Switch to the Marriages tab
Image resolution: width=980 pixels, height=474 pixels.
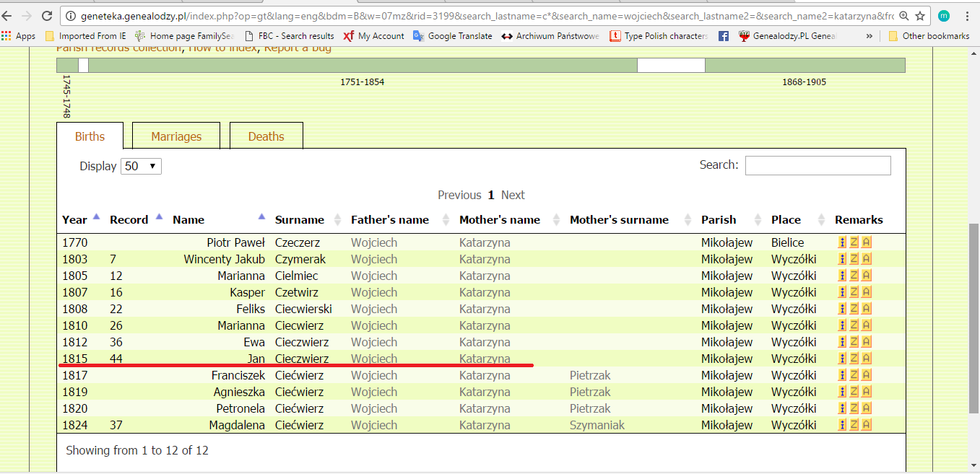[176, 136]
